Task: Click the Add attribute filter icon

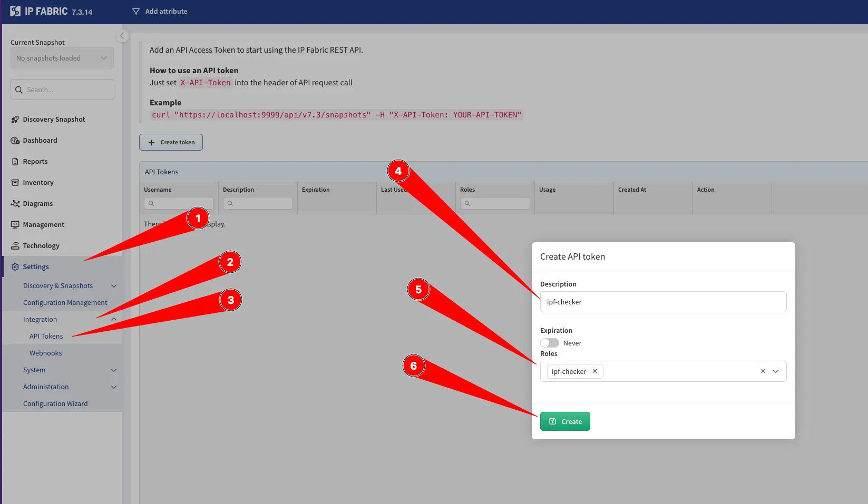Action: (x=136, y=12)
